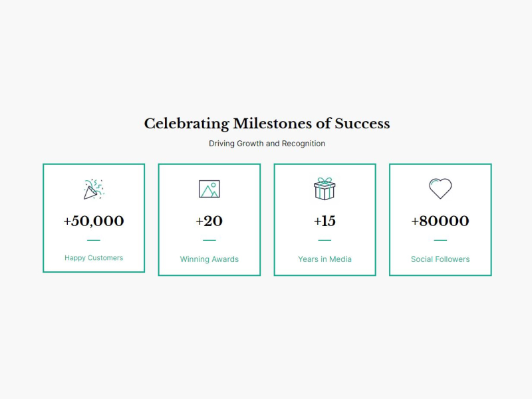
Task: Click the +20 counter number
Action: click(x=209, y=221)
